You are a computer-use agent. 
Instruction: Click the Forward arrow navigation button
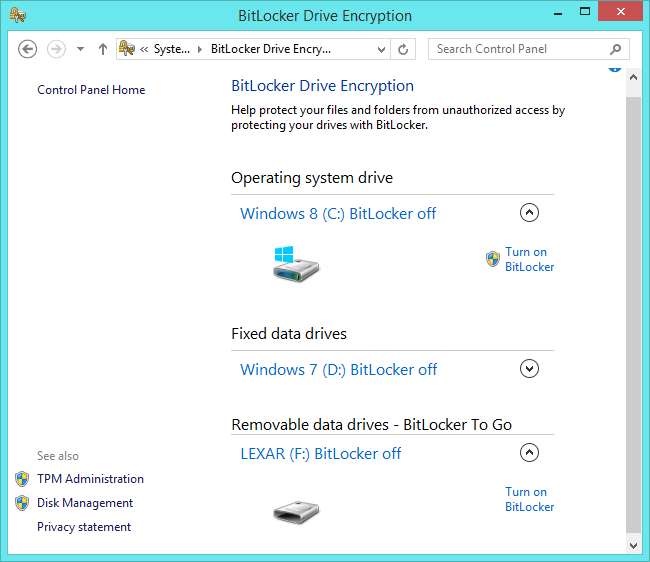coord(56,49)
